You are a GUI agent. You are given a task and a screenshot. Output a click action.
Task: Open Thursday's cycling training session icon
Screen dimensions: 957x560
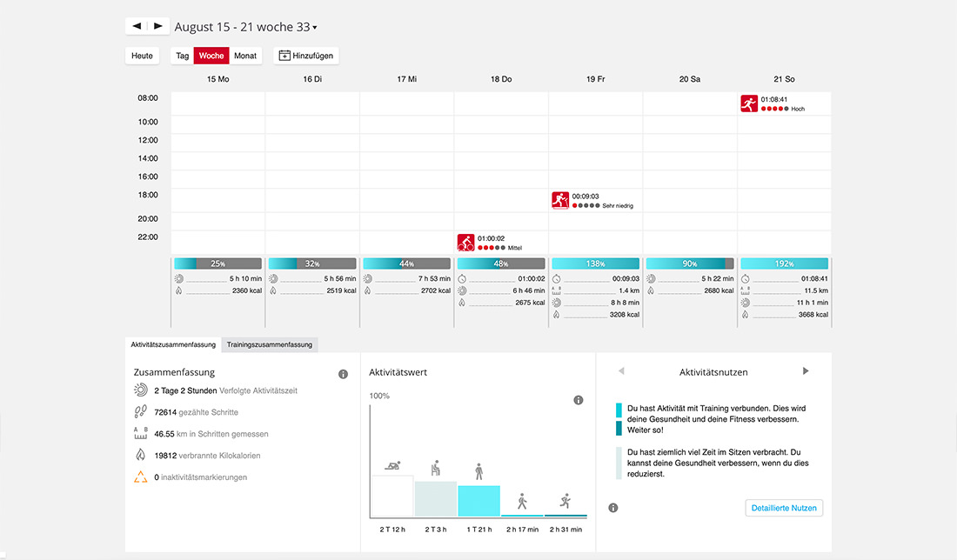coord(465,243)
